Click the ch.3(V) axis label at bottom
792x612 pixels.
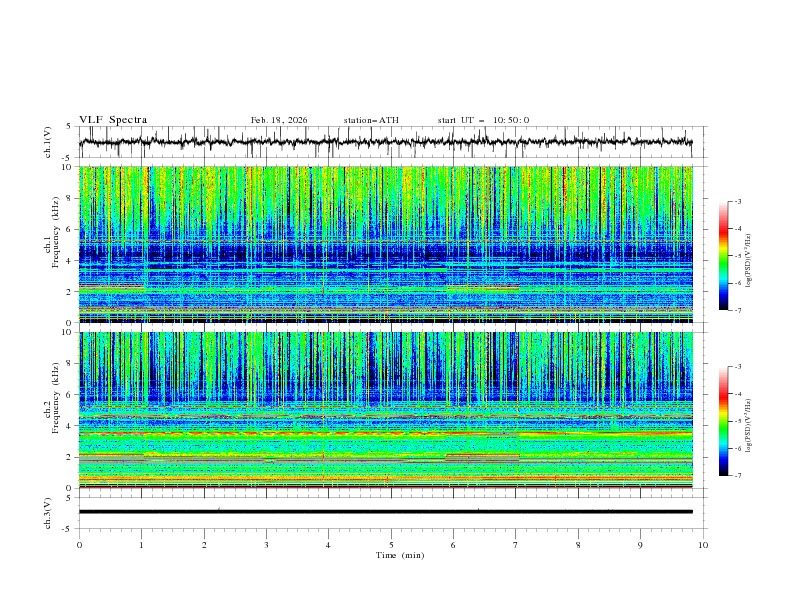click(x=48, y=512)
